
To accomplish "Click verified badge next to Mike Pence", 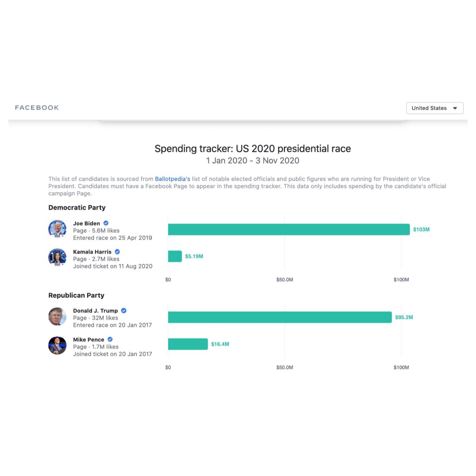I will pyautogui.click(x=110, y=339).
